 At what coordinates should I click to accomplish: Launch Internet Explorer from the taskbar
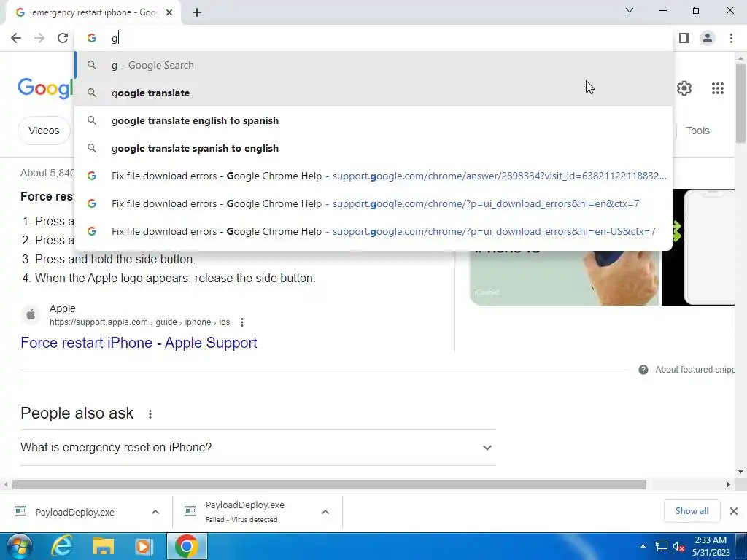point(63,546)
